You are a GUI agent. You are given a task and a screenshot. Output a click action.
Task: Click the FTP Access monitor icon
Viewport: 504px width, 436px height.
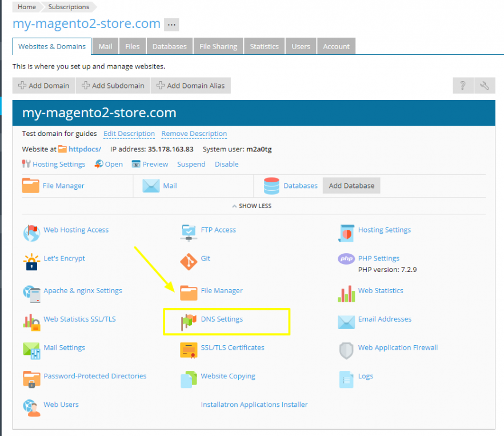point(189,233)
